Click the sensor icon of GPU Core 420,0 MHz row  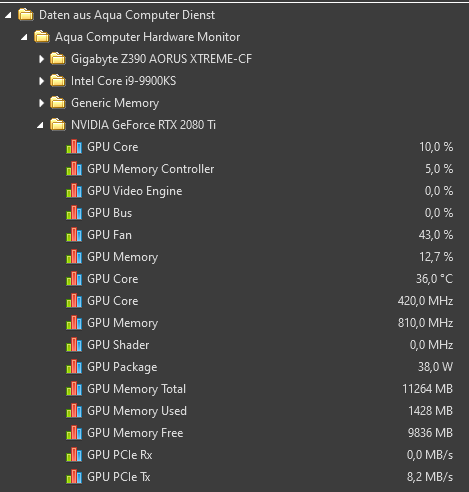click(74, 301)
